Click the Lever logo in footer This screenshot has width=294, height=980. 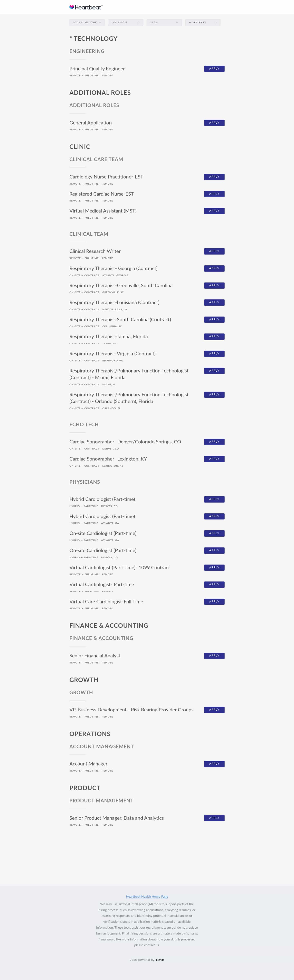click(x=160, y=960)
